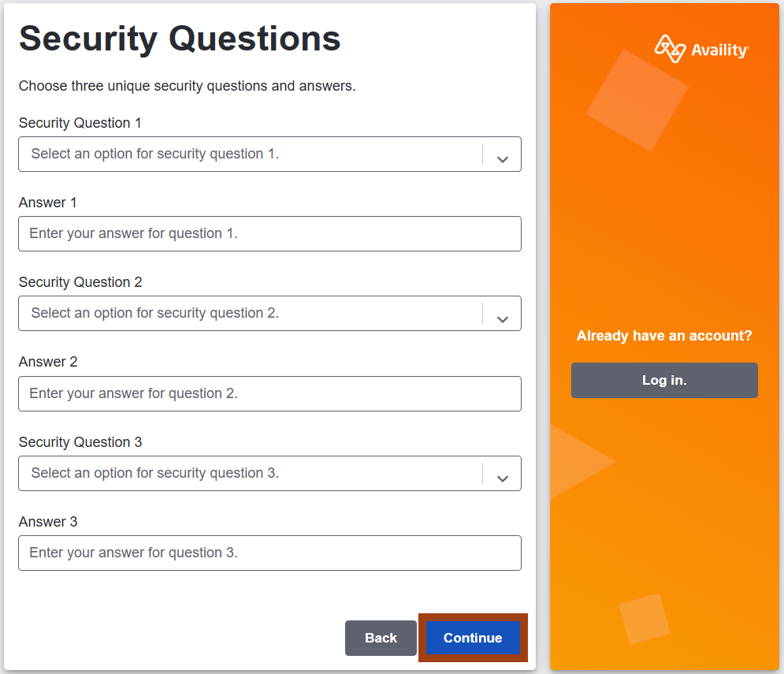
Task: Click the chevron arrow for question 3
Action: [x=503, y=479]
